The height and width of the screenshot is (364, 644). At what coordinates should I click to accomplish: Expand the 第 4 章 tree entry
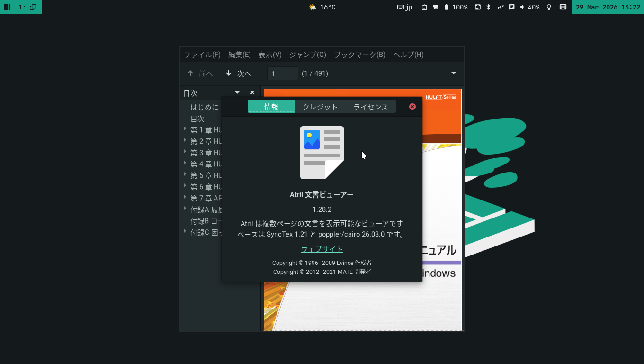click(x=185, y=163)
